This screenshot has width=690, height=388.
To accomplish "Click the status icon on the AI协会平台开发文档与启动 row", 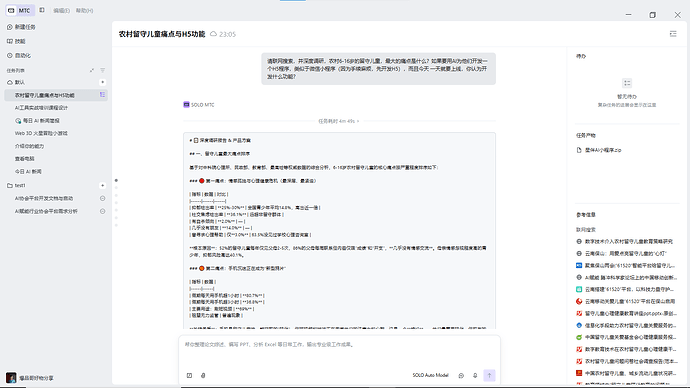I will (103, 198).
